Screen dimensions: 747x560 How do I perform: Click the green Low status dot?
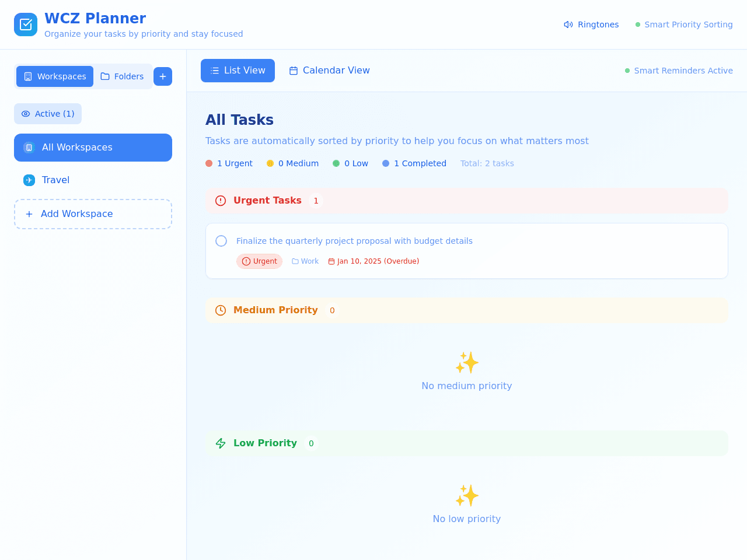point(336,163)
